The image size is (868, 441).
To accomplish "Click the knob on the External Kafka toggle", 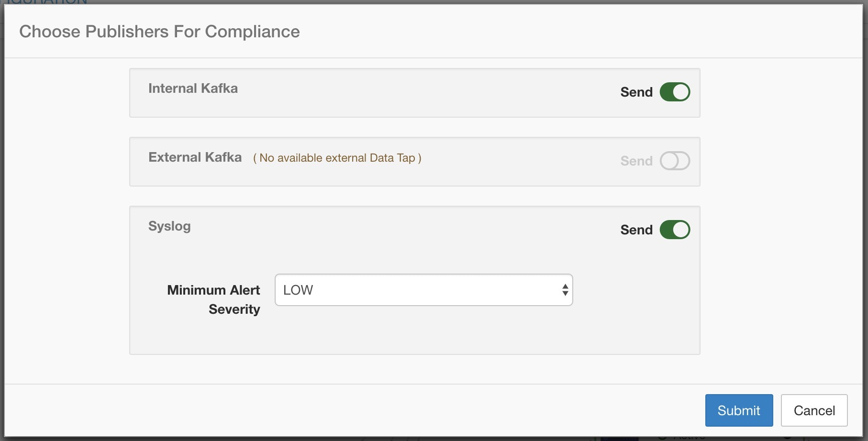I will pos(669,161).
